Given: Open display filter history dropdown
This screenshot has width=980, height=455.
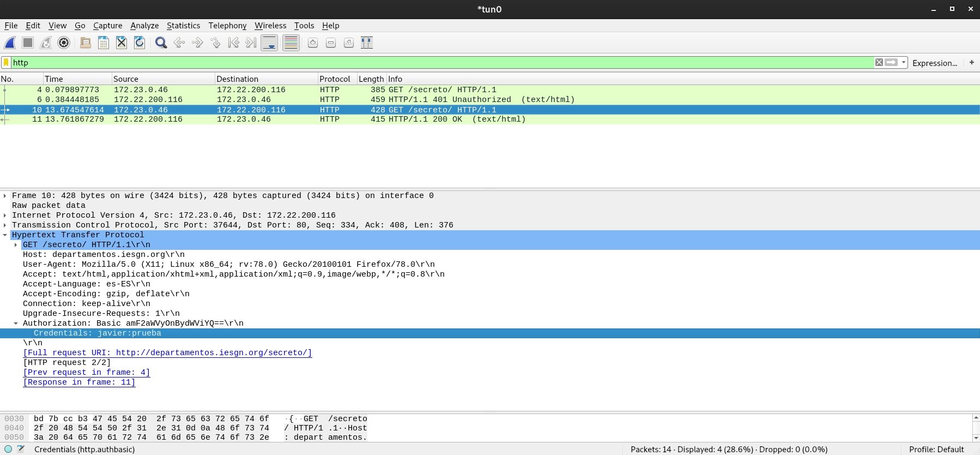Looking at the screenshot, I should coord(904,62).
